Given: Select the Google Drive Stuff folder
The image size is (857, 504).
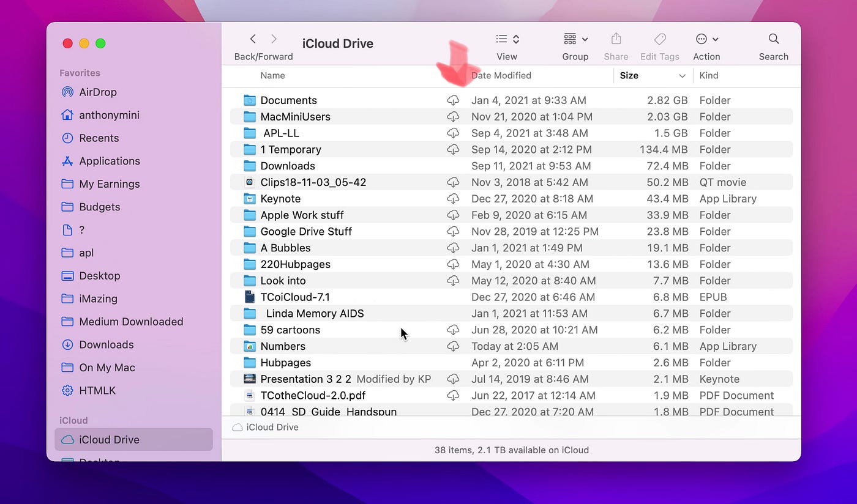Looking at the screenshot, I should coord(511,231).
